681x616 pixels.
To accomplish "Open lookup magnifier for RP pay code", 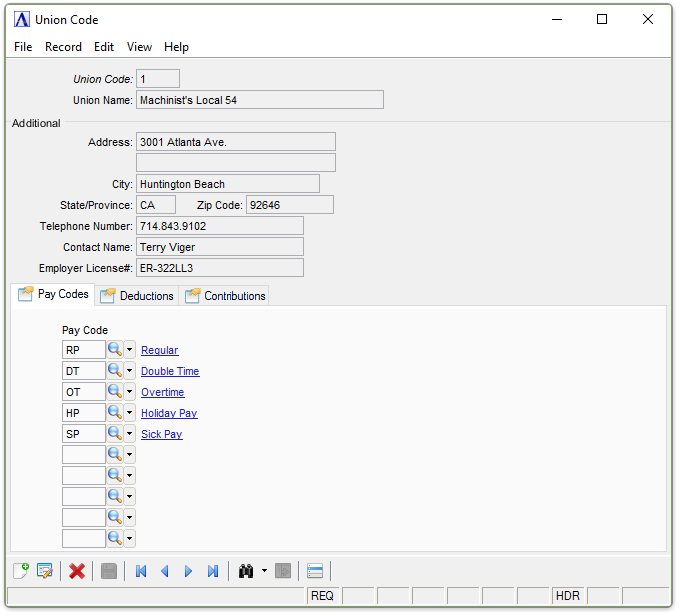I will (115, 350).
